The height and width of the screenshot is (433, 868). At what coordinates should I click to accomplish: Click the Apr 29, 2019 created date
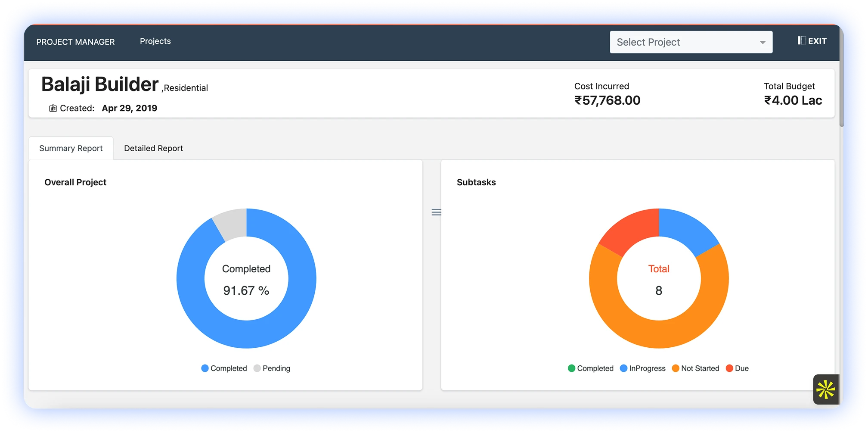click(x=130, y=108)
